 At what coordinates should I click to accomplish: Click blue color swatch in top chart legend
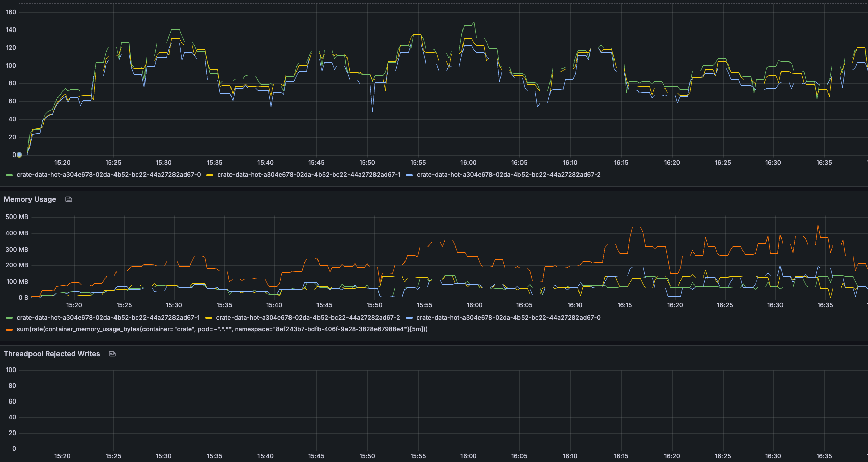(409, 175)
